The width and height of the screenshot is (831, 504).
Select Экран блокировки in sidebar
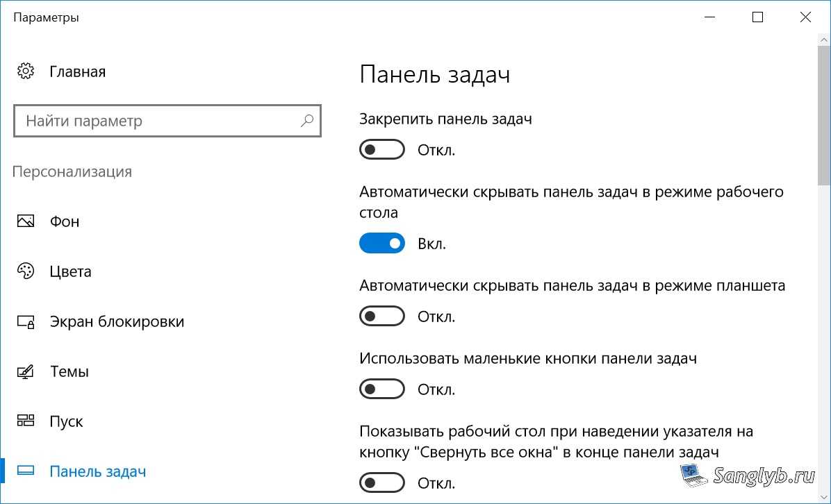pos(117,321)
